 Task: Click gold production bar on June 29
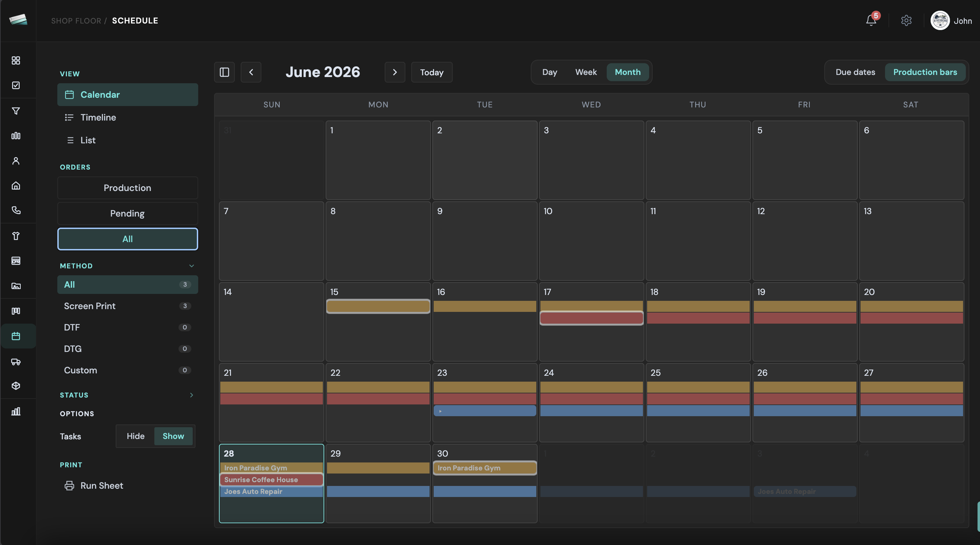(x=378, y=468)
